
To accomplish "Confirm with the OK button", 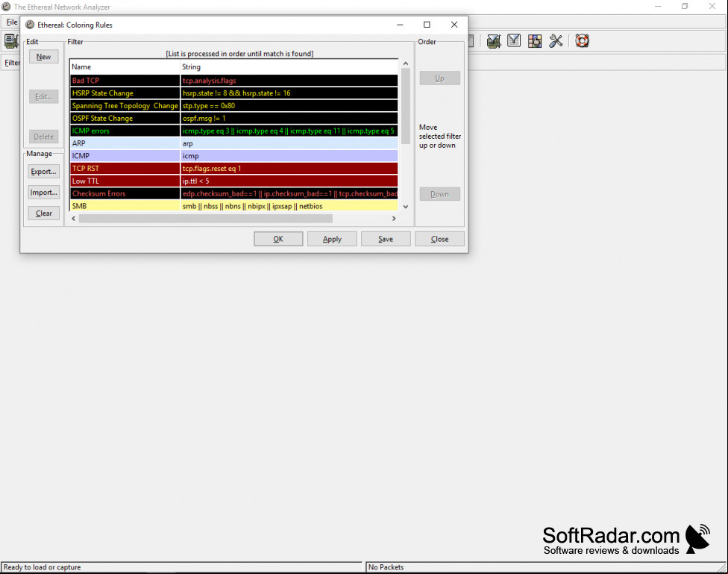I will [x=278, y=239].
